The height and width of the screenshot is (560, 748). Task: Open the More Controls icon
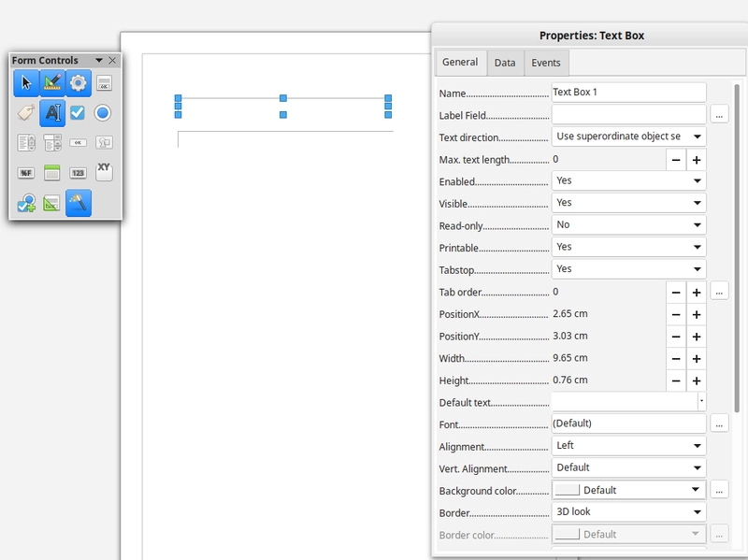(26, 203)
